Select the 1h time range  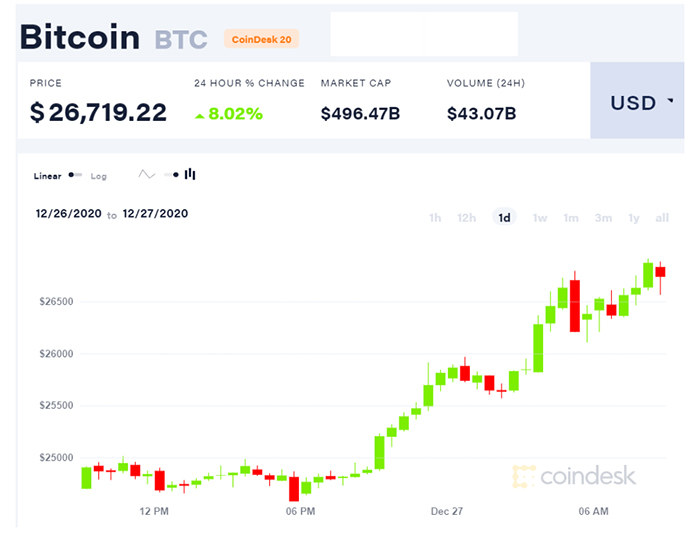[x=435, y=218]
